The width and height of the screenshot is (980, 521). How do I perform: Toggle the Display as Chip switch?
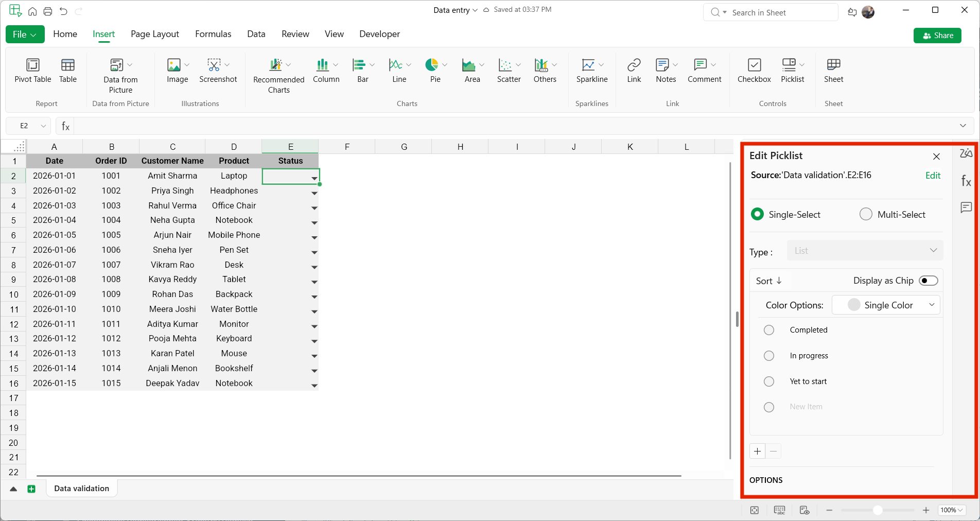click(929, 281)
